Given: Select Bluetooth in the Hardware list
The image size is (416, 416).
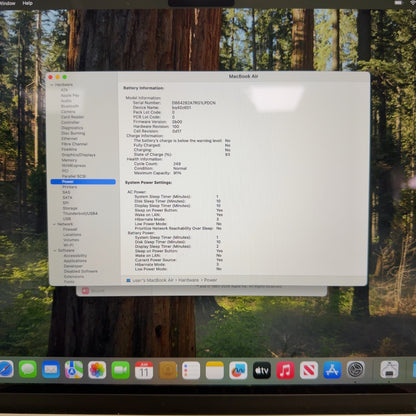Looking at the screenshot, I should click(70, 106).
